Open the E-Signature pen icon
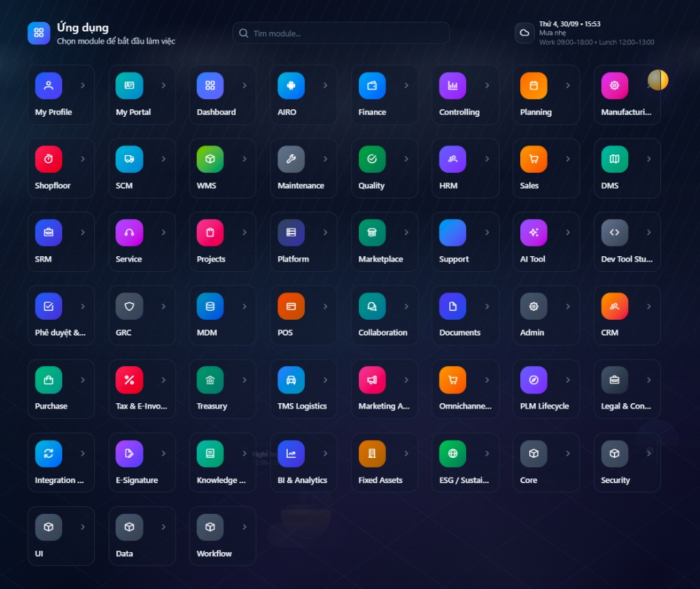The image size is (700, 589). point(129,453)
